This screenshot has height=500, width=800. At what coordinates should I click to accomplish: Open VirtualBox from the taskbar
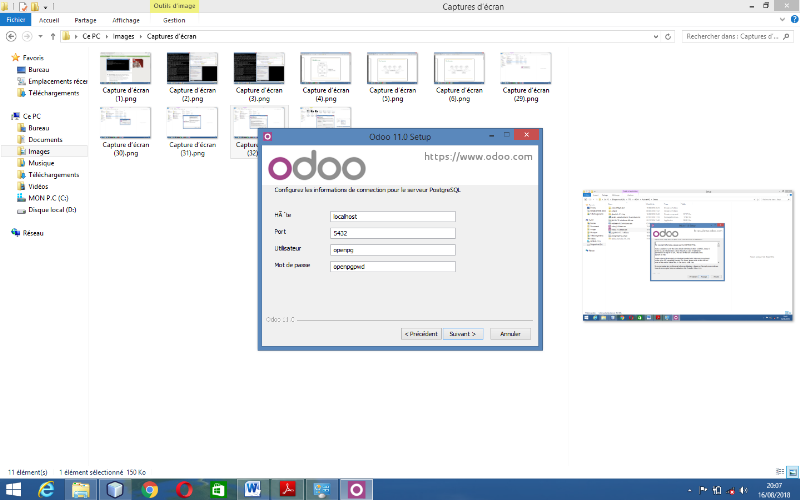tap(115, 489)
